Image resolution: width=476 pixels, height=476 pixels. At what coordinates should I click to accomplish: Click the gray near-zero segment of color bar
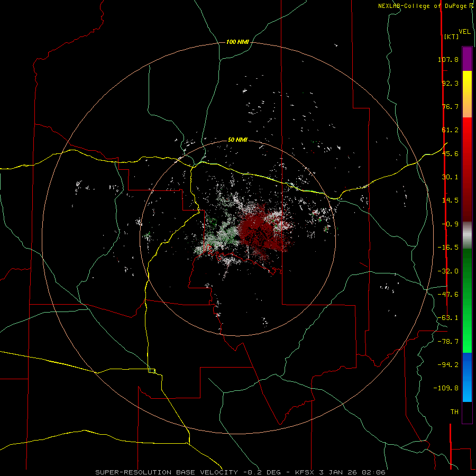coord(467,235)
